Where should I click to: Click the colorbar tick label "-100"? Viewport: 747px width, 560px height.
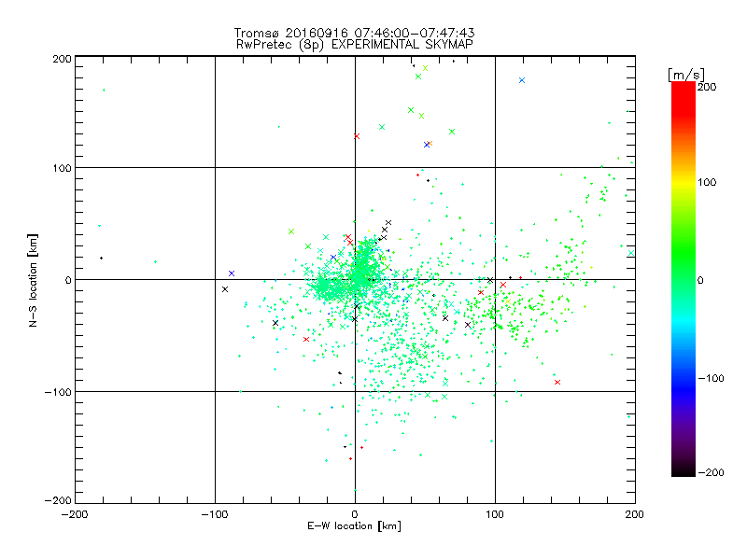pyautogui.click(x=711, y=378)
